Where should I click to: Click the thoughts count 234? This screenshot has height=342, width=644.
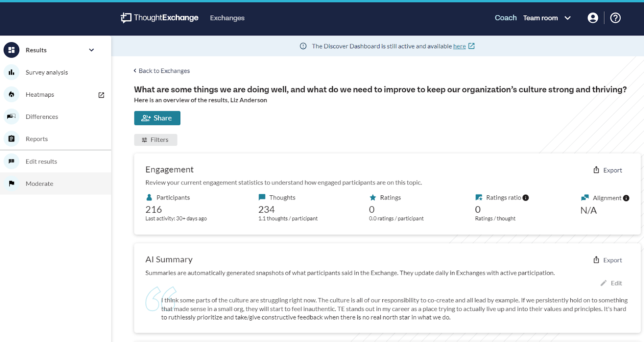coord(266,209)
